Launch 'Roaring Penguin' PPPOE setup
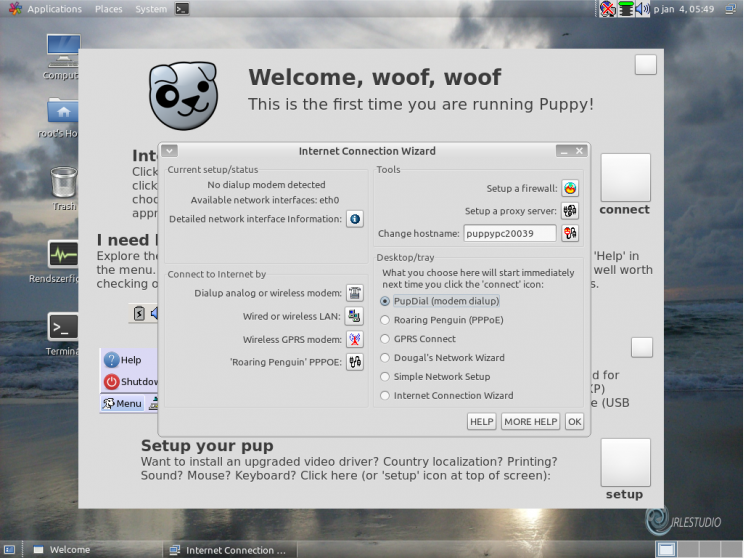The height and width of the screenshot is (558, 744). coord(354,362)
